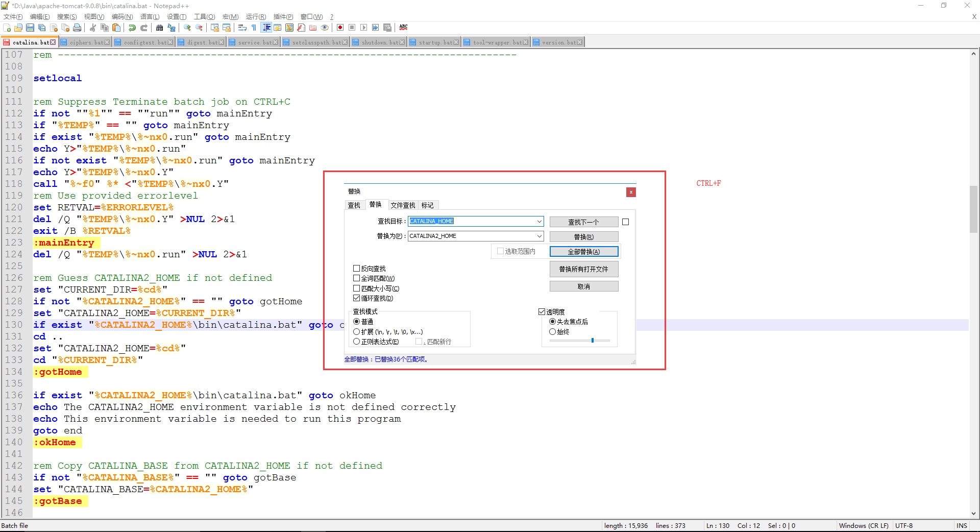980x532 pixels.
Task: Click the Copy toolbar icon
Action: [x=105, y=28]
